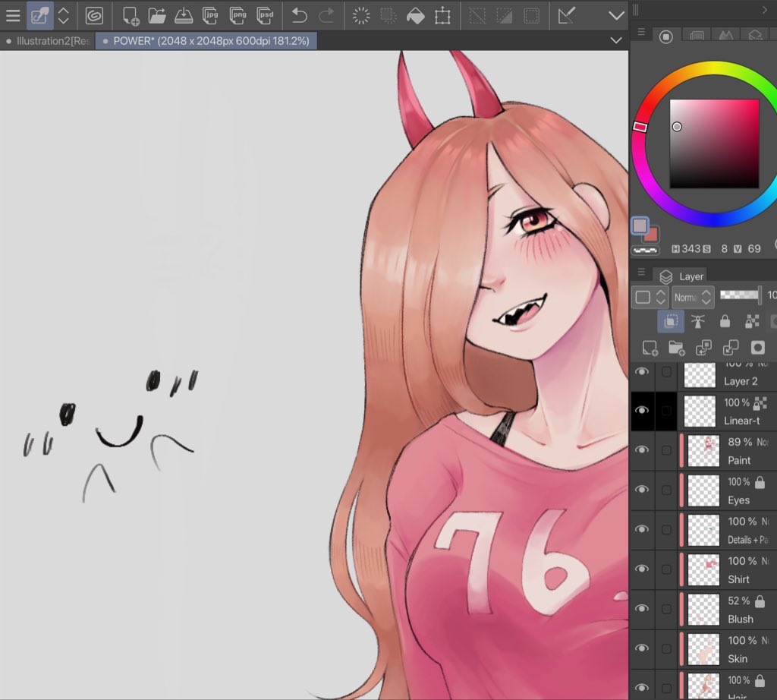Viewport: 777px width, 700px height.
Task: Check the Paint layer selection box
Action: pyautogui.click(x=666, y=450)
